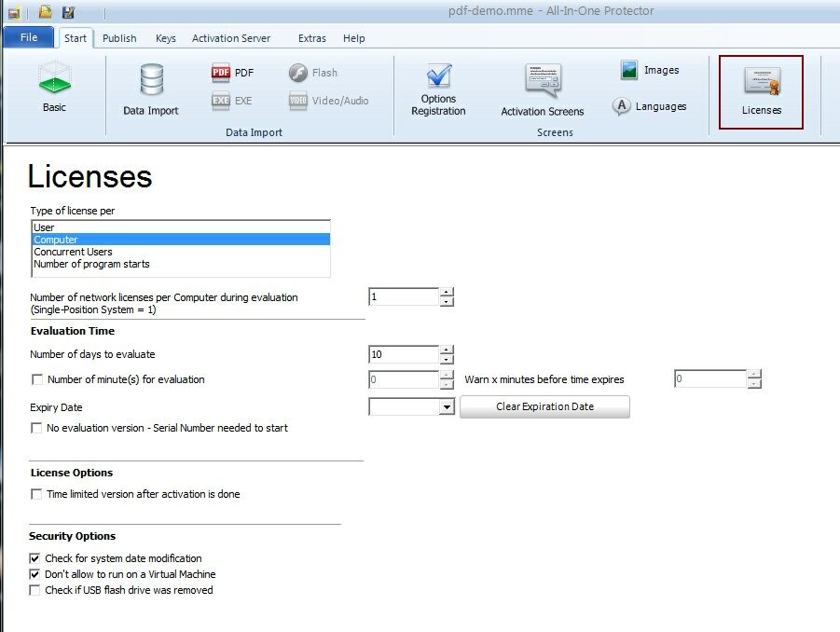The width and height of the screenshot is (840, 632).
Task: Decrease the network licenses per Computer value
Action: [447, 302]
